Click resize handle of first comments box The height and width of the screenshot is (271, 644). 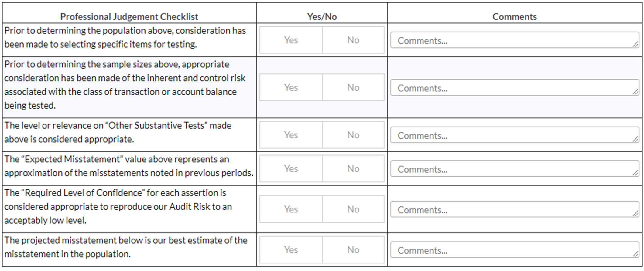tap(635, 44)
